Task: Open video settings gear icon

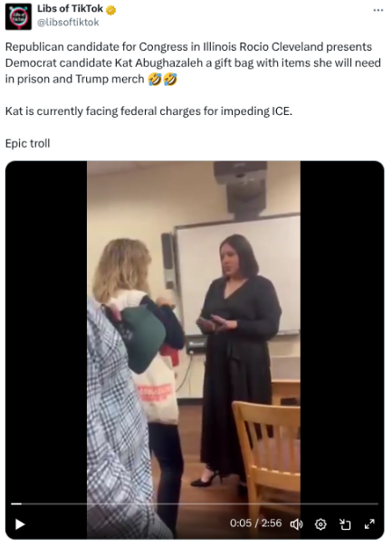Action: pos(320,524)
